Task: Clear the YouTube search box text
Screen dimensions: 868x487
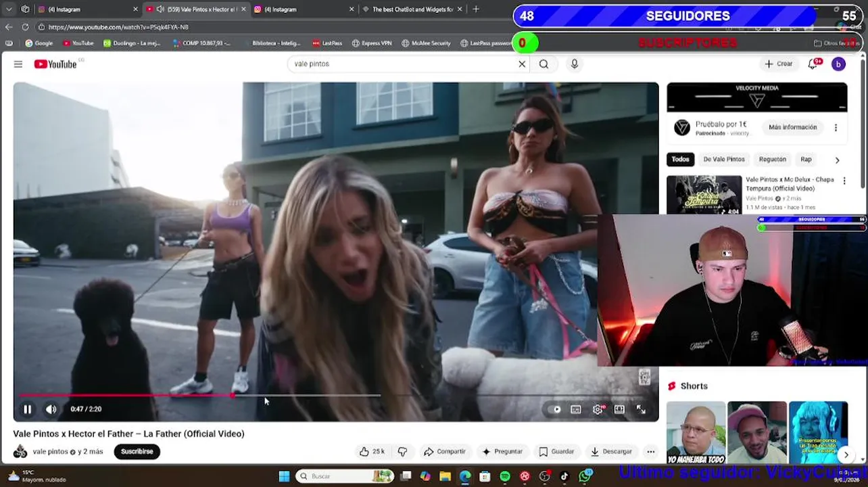Action: click(522, 64)
